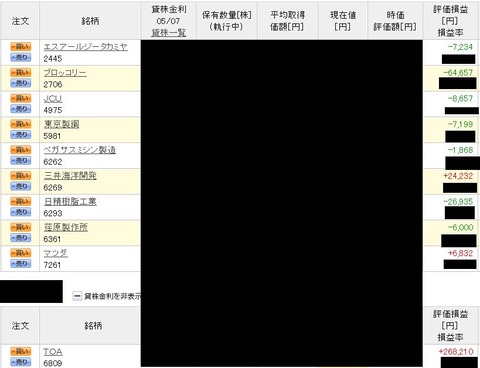Click buy button for 日精樹脂工業
The height and width of the screenshot is (368, 480).
pyautogui.click(x=20, y=201)
